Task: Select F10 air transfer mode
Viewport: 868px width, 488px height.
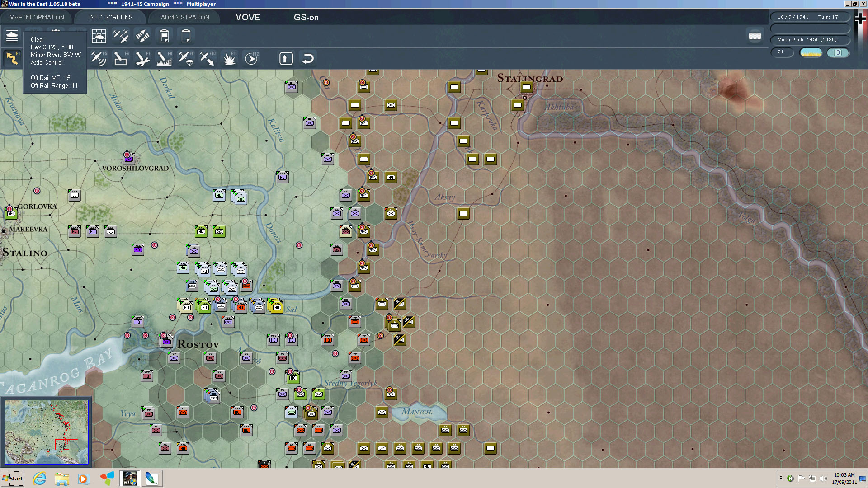Action: click(x=208, y=58)
